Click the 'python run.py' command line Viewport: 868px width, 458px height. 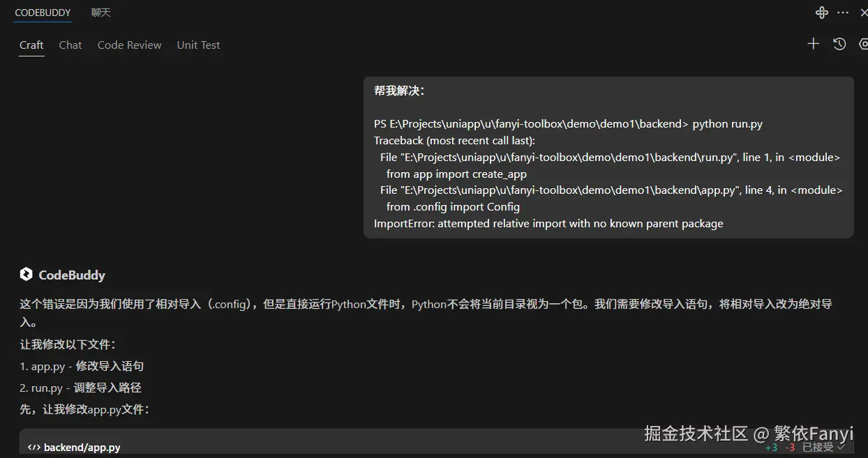[x=568, y=124]
